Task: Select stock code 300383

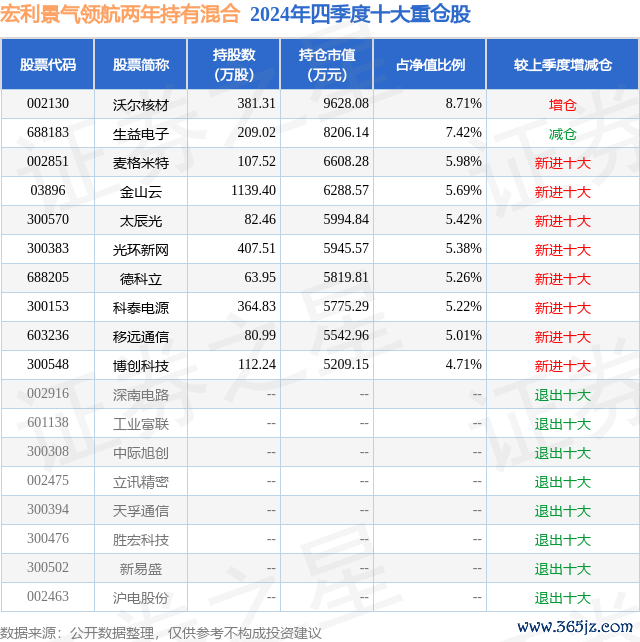Action: [48, 249]
